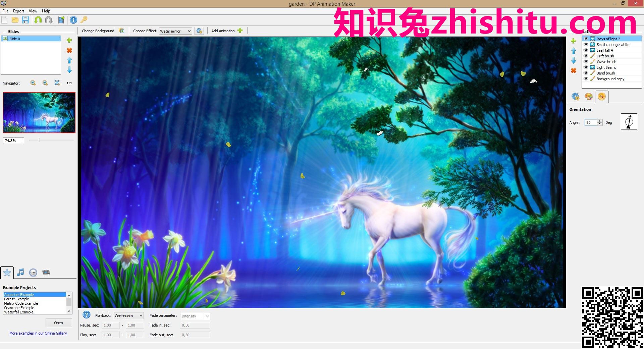Screen dimensions: 644x349
Task: Save project with the floppy disk icon
Action: (x=25, y=20)
